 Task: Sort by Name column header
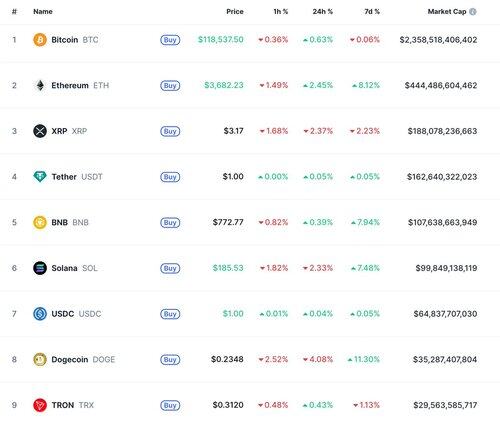[43, 12]
